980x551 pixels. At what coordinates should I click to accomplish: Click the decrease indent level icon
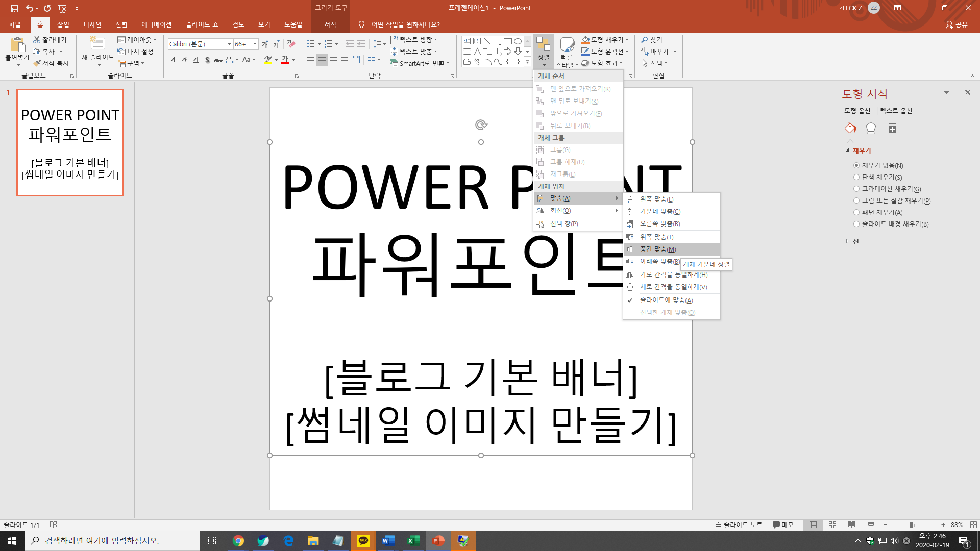tap(350, 44)
